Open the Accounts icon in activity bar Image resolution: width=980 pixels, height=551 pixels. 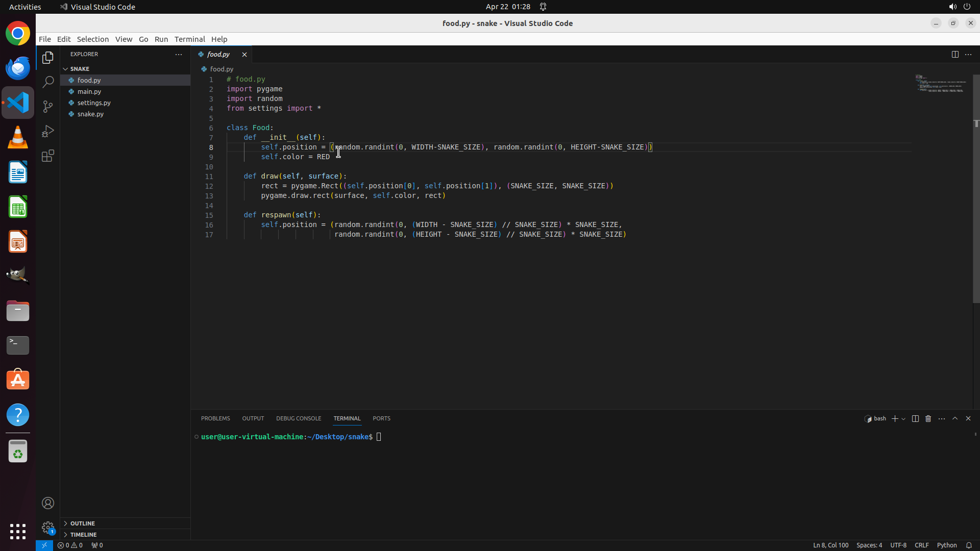[48, 503]
